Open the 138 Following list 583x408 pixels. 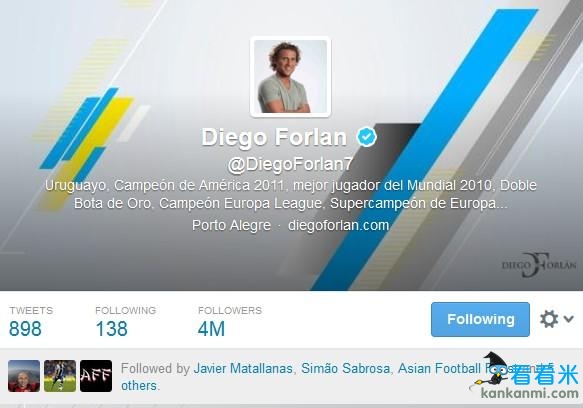click(x=112, y=329)
